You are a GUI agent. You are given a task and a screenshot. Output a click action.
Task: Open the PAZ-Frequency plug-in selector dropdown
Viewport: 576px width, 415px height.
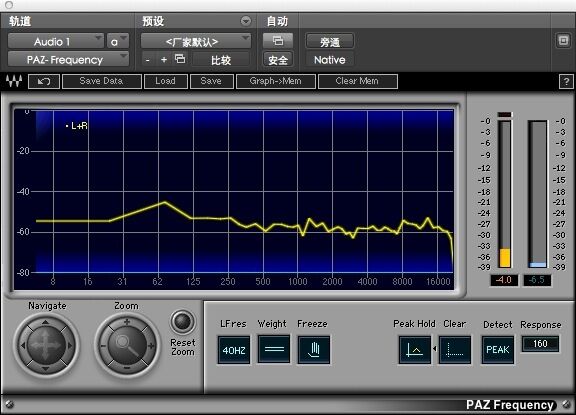pos(68,59)
